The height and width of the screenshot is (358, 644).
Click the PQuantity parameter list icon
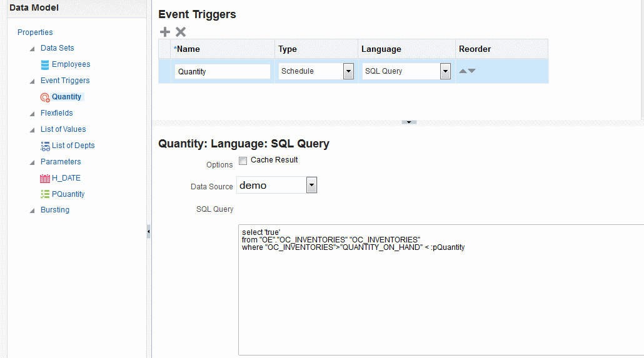pos(45,194)
